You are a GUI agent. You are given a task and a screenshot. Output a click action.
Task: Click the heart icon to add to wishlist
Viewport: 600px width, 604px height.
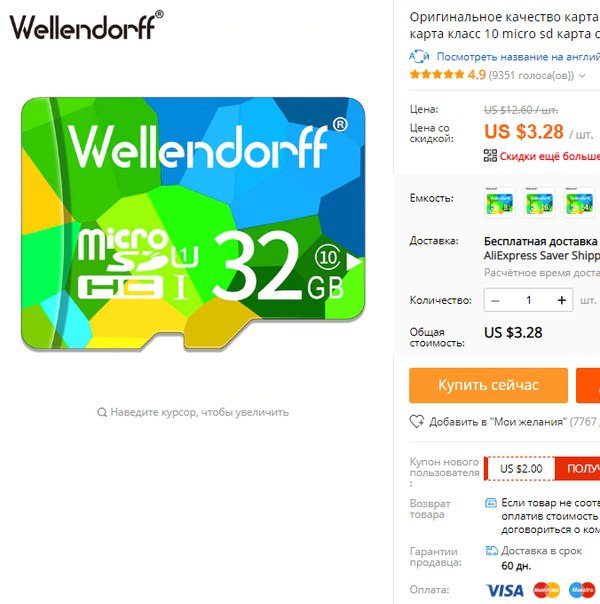pyautogui.click(x=417, y=421)
